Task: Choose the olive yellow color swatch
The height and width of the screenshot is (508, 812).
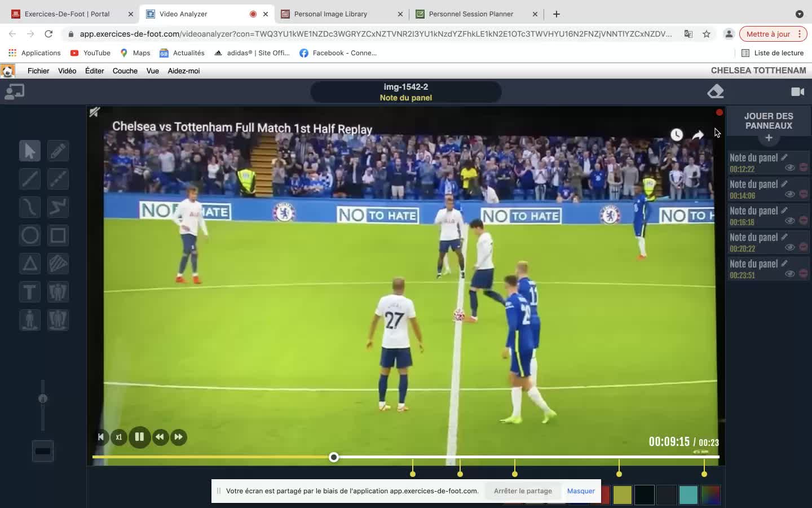Action: [x=623, y=495]
